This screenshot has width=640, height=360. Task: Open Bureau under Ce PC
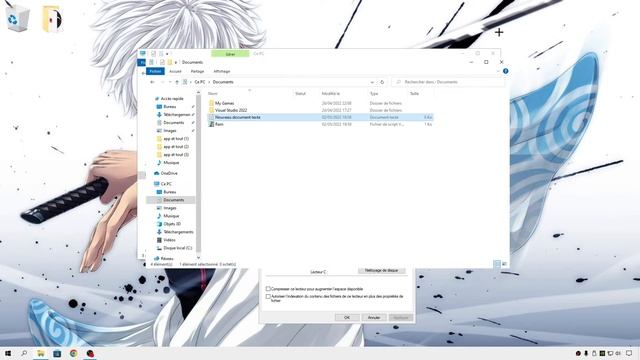point(170,192)
